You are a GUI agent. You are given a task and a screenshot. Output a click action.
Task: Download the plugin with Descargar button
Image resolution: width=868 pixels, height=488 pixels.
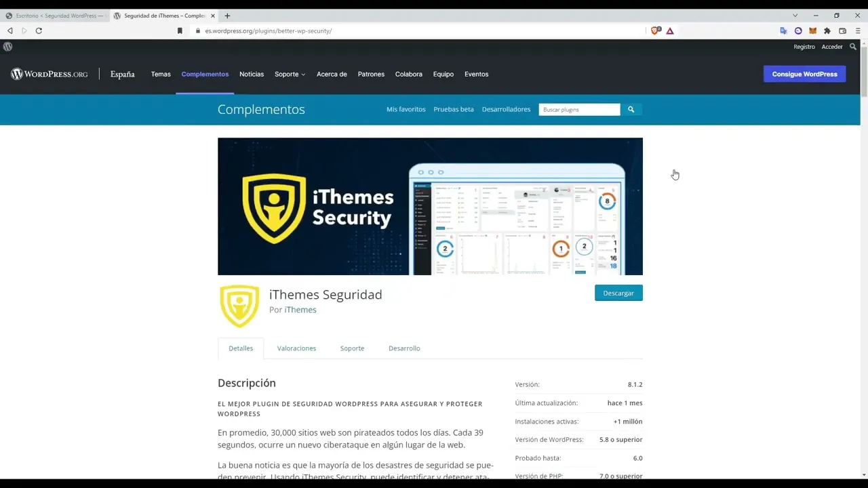[x=618, y=293]
